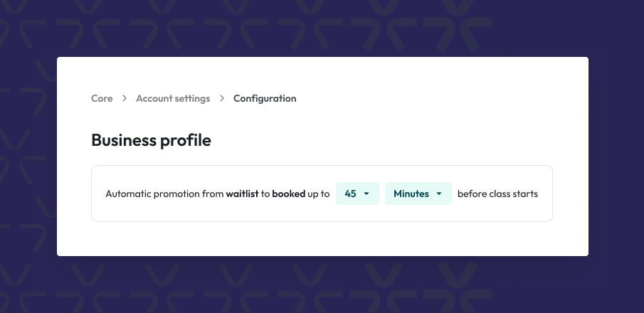Click the caret arrow beside 45
The height and width of the screenshot is (313, 644).
[366, 194]
